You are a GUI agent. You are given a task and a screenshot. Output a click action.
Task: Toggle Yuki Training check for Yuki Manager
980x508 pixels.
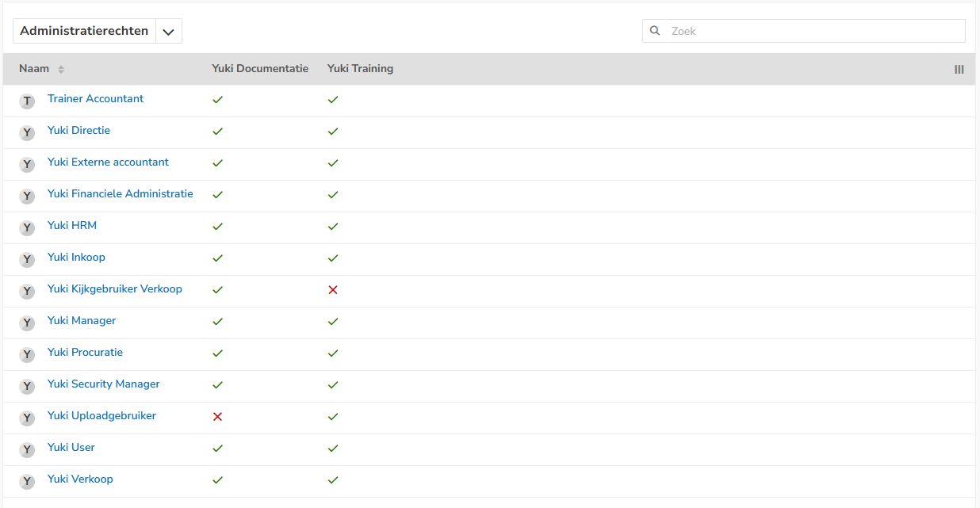click(x=333, y=322)
